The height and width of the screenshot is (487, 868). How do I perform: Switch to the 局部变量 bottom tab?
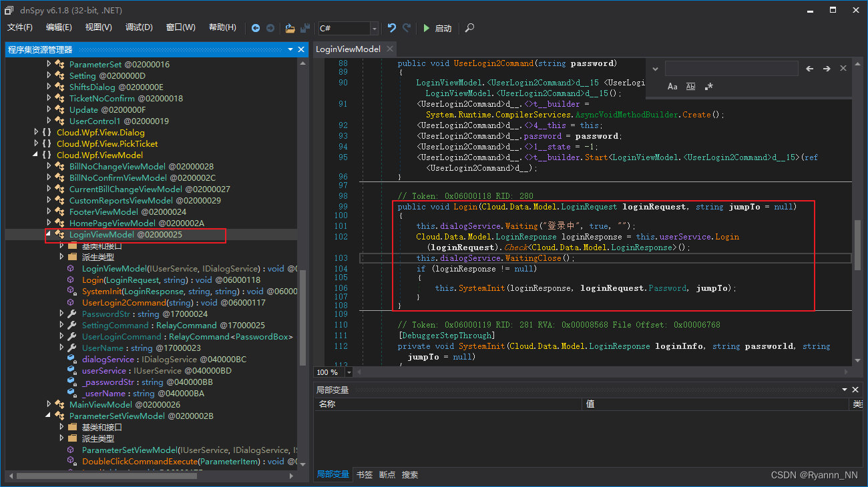333,474
